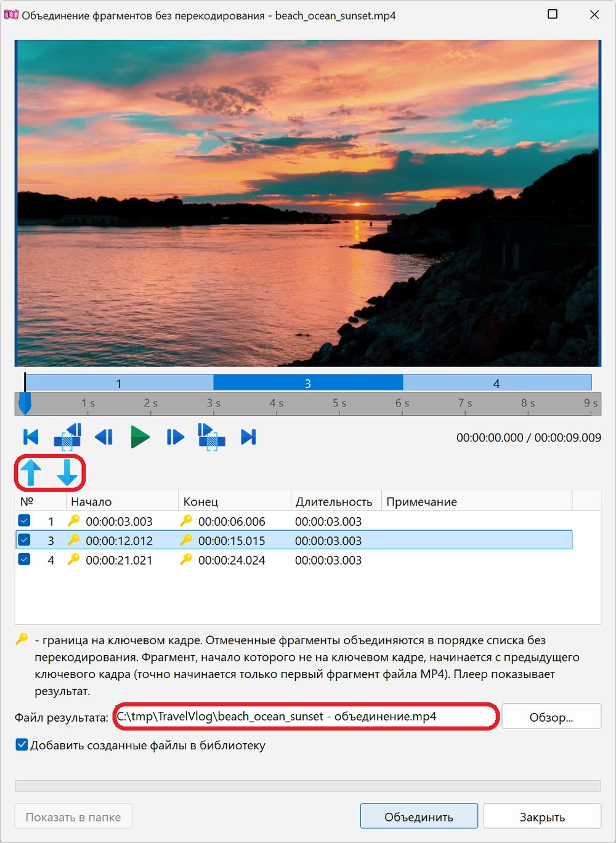Move selected fragment up in list

[x=31, y=473]
